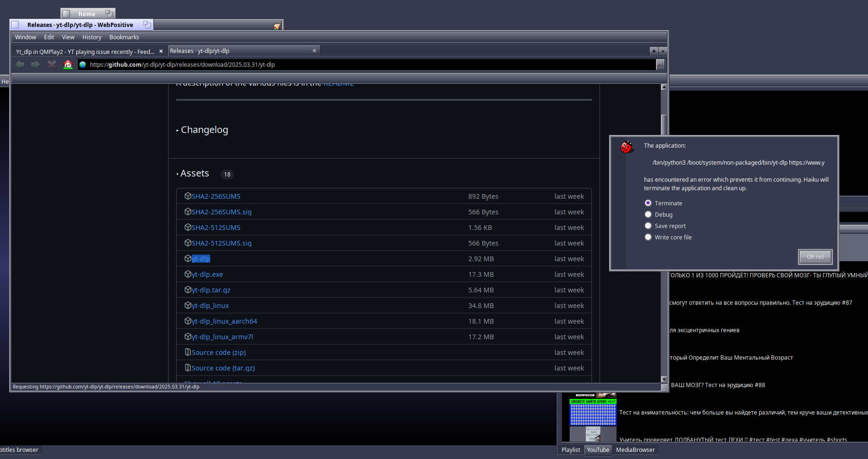
Task: Click the 'Oh no!' button
Action: click(x=815, y=256)
